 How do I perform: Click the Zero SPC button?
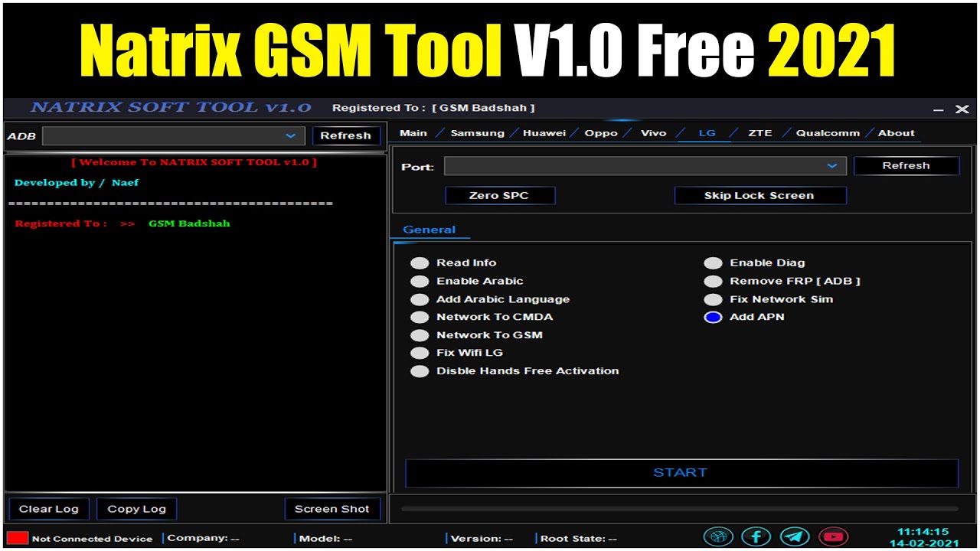(499, 195)
